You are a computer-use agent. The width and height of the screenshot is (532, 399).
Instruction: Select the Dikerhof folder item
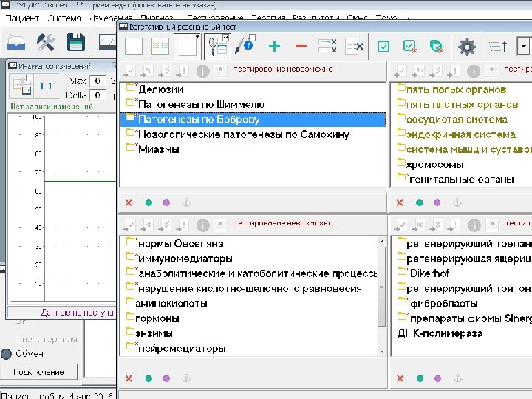(429, 273)
